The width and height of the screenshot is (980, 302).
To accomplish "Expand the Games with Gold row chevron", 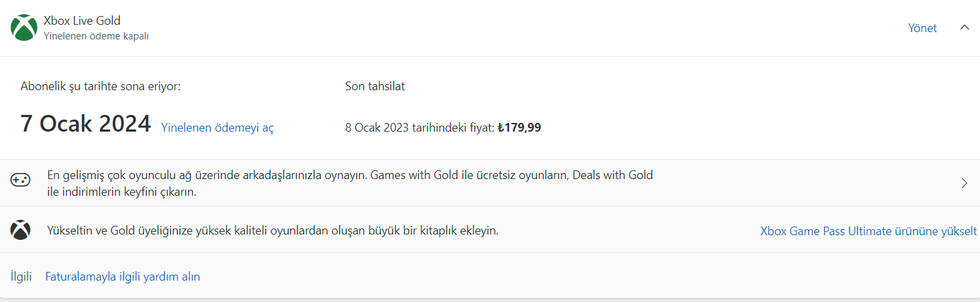I will (964, 183).
